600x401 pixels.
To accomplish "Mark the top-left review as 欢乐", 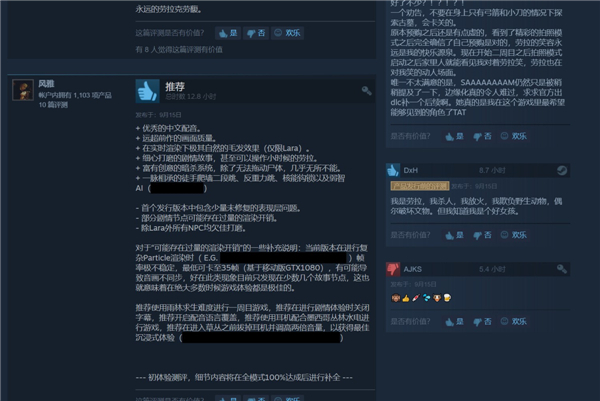I will tap(287, 33).
